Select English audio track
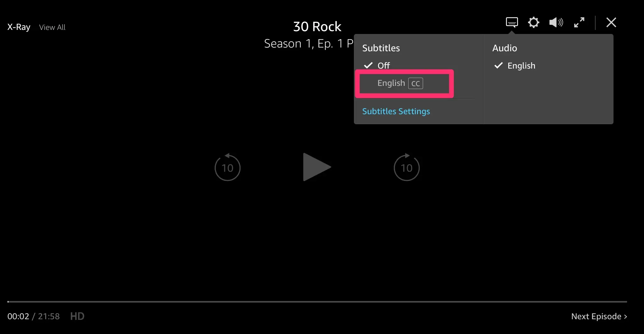Image resolution: width=644 pixels, height=334 pixels. 521,65
